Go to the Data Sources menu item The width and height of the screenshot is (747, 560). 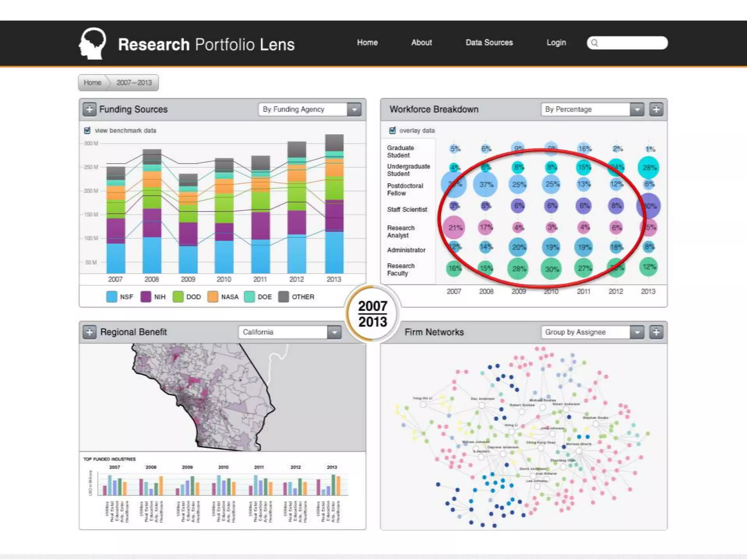pyautogui.click(x=489, y=43)
